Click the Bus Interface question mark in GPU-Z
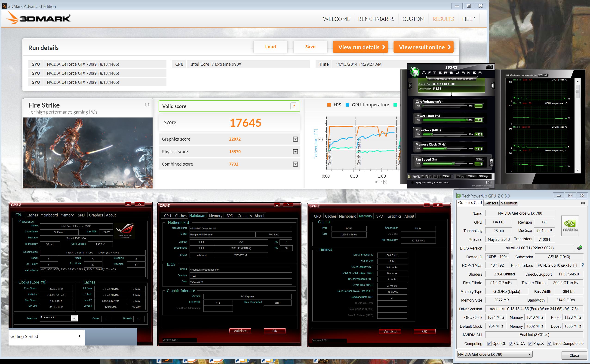This screenshot has height=364, width=590. click(583, 265)
